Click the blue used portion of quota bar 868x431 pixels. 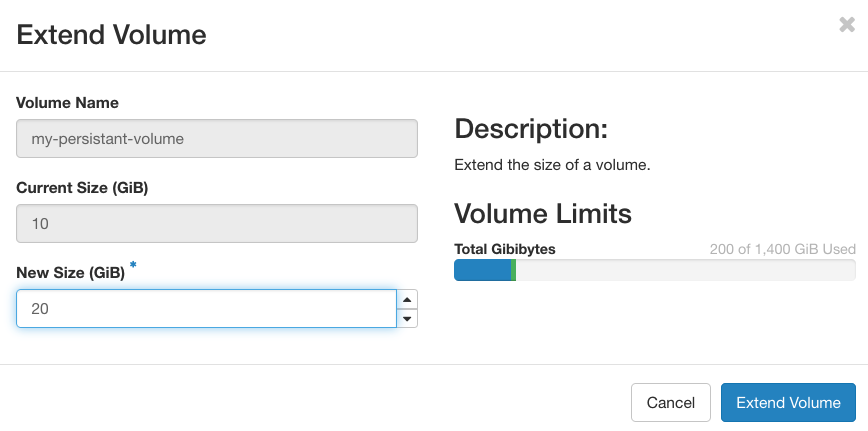click(x=482, y=270)
